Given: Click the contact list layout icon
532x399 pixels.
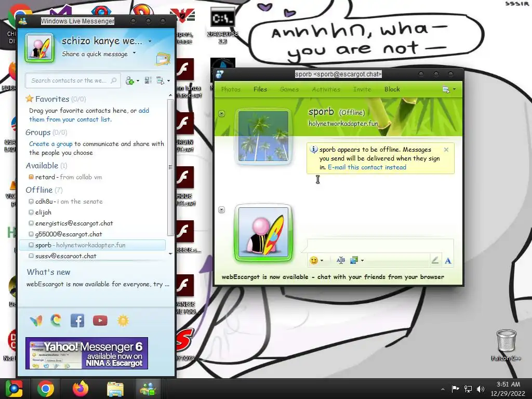Looking at the screenshot, I should (x=148, y=81).
